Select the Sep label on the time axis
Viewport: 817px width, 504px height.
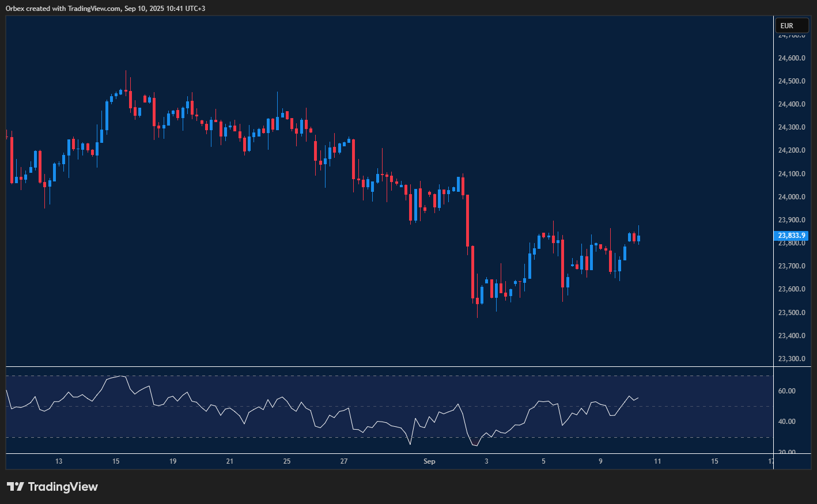coord(430,461)
